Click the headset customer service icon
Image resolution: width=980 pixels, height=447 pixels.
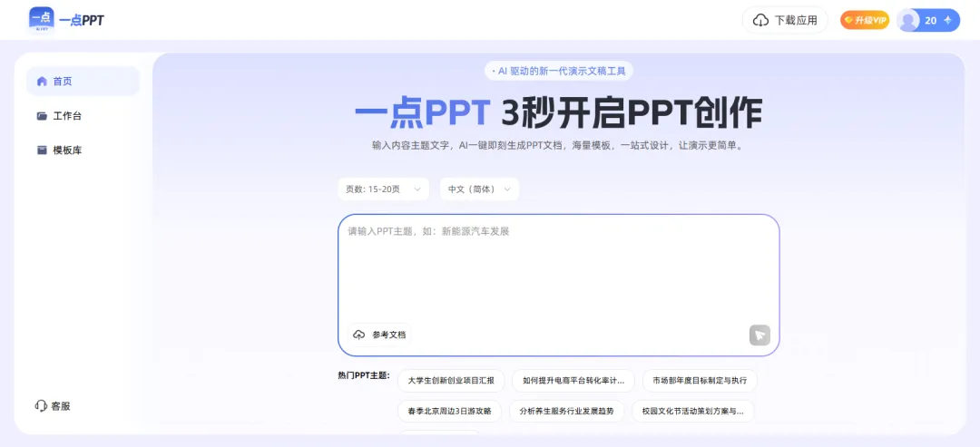point(41,406)
